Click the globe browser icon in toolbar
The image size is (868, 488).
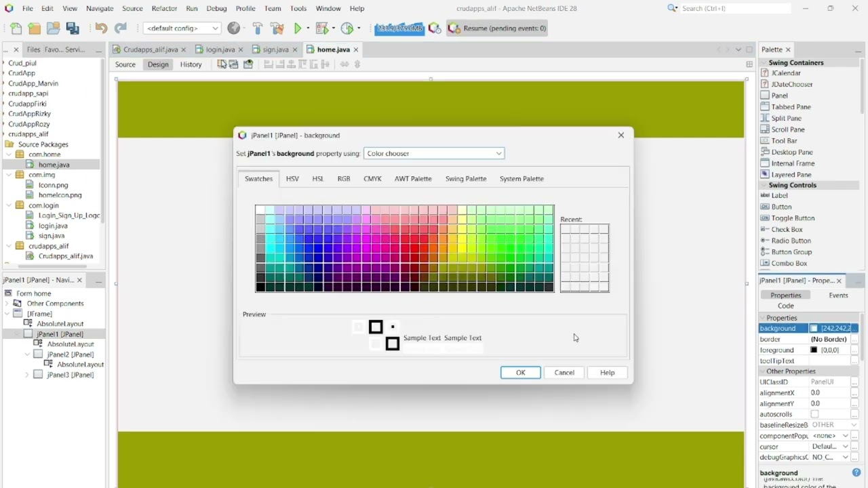click(234, 28)
